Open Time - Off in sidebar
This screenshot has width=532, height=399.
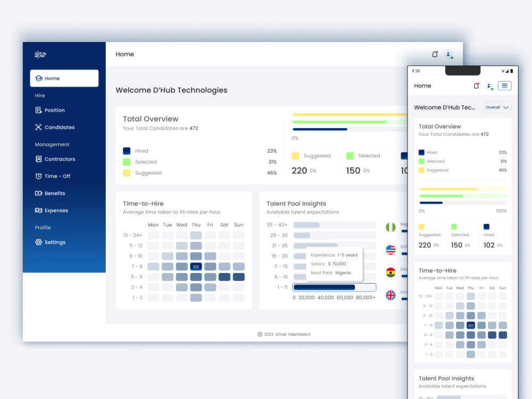(x=53, y=176)
